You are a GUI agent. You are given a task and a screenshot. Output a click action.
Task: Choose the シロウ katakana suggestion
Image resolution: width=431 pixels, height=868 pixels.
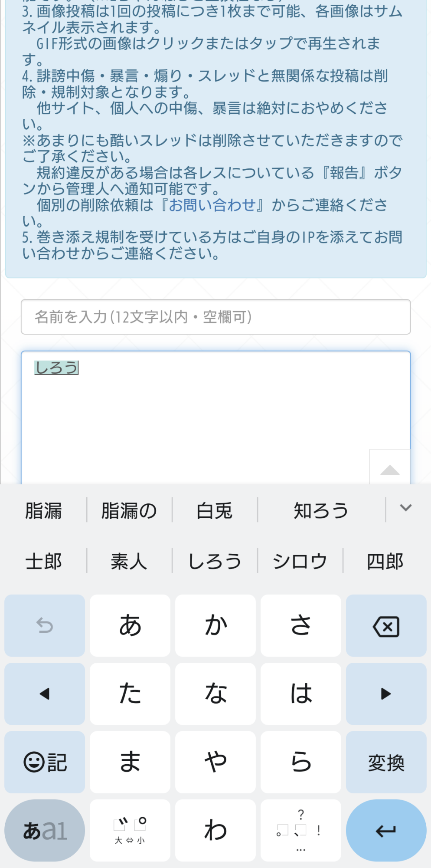point(300,561)
